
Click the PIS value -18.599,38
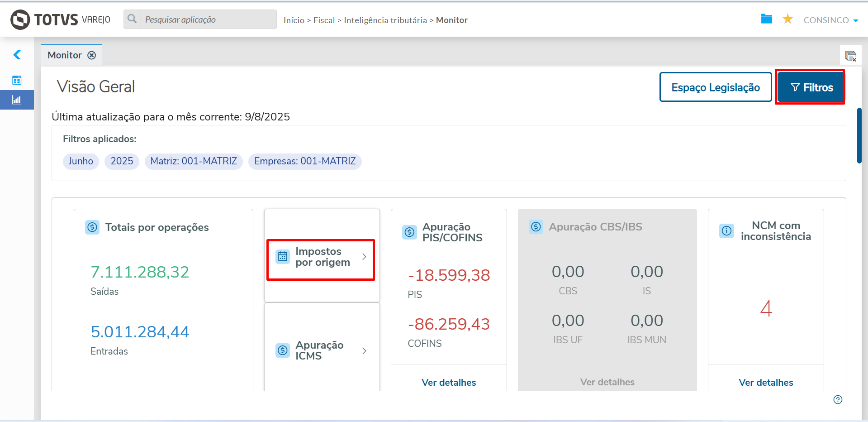[449, 275]
